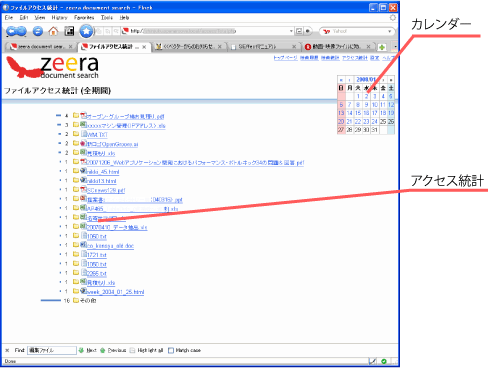Click the green Next arrow in find bar
Viewport: 488px width, 368px height.
81,350
